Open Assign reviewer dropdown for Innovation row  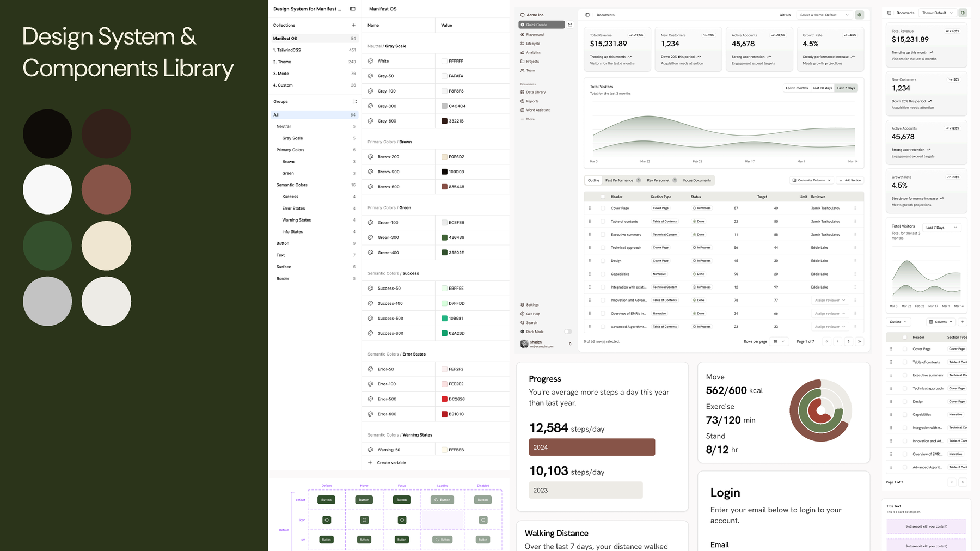(830, 300)
